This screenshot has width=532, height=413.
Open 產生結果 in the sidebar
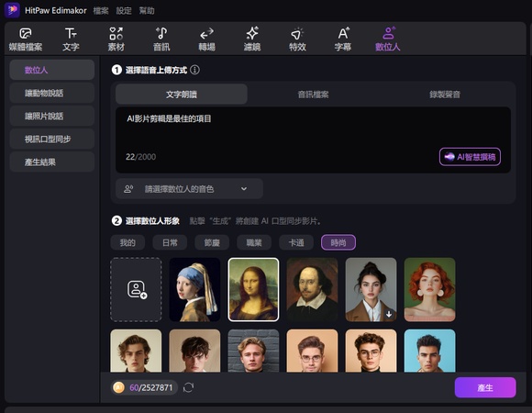point(52,162)
